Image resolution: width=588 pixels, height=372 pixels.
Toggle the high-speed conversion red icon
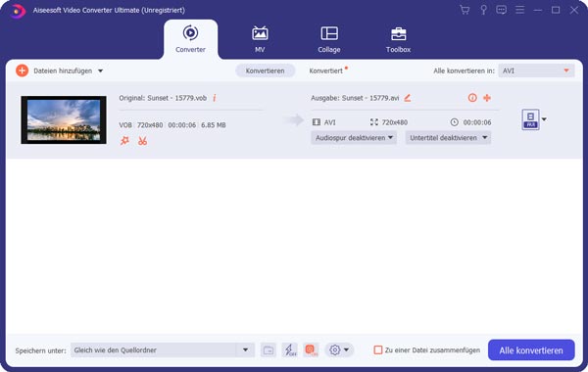coord(311,349)
